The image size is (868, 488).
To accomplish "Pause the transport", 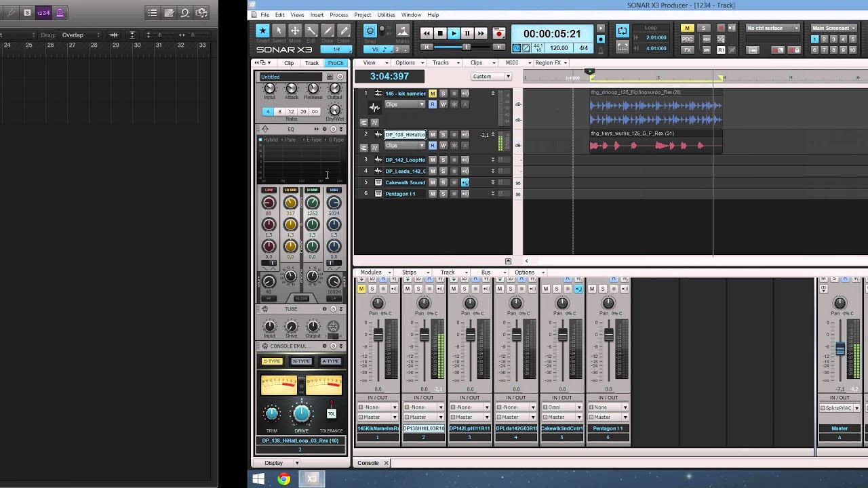I will click(467, 33).
